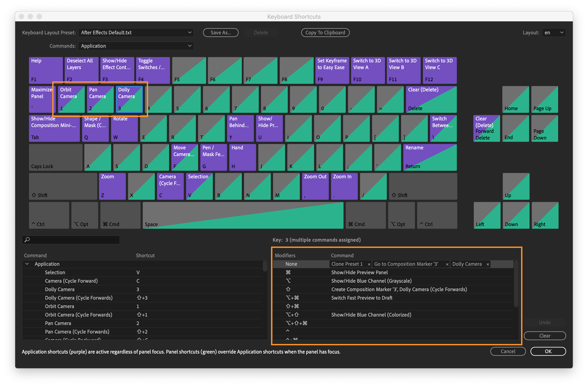Open the Layout language dropdown
The image size is (588, 387).
553,33
